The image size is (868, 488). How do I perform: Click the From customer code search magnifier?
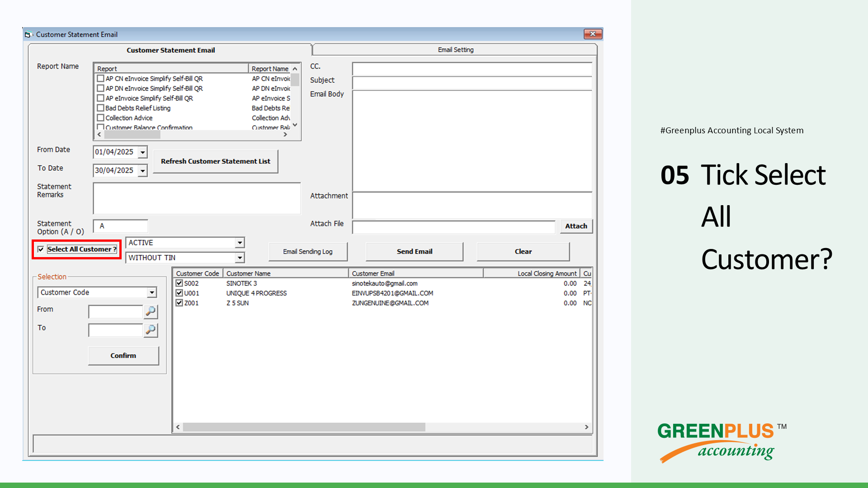click(151, 311)
